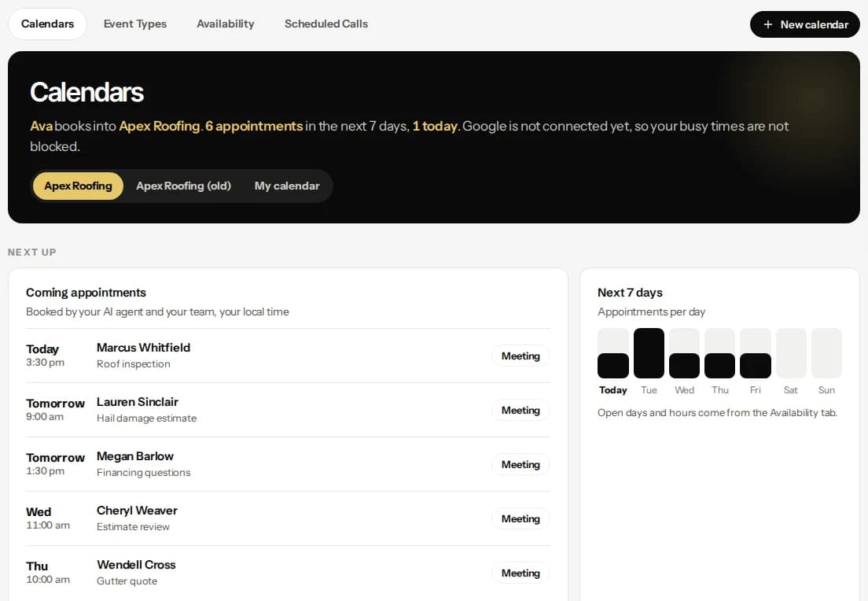Viewport: 868px width, 601px height.
Task: Click the '1 today' highlighted text
Action: pyautogui.click(x=435, y=127)
